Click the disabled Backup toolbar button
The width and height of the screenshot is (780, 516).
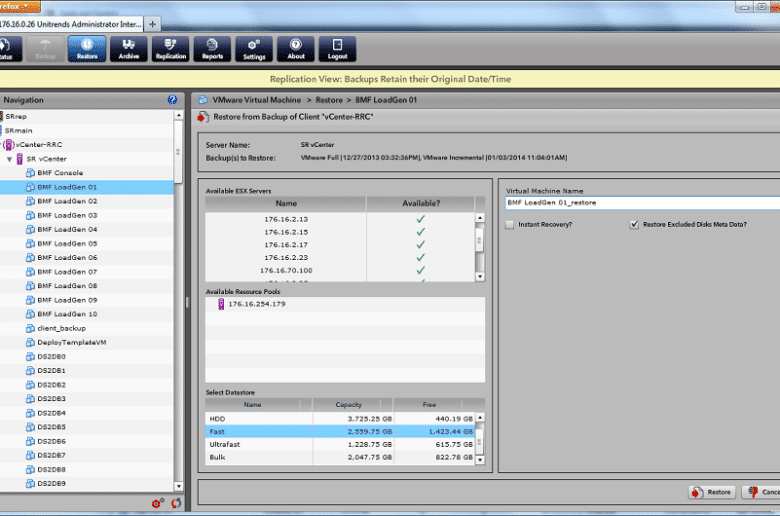(x=45, y=49)
